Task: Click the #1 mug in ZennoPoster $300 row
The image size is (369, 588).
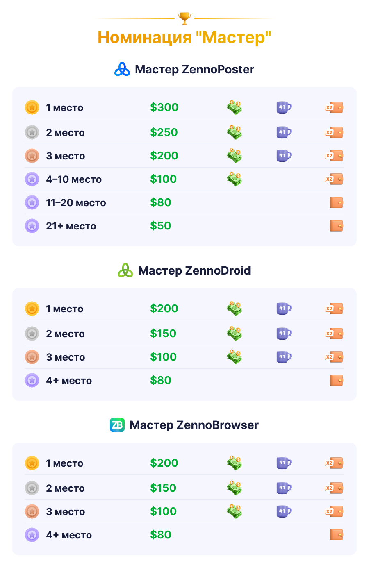Action: pos(284,107)
